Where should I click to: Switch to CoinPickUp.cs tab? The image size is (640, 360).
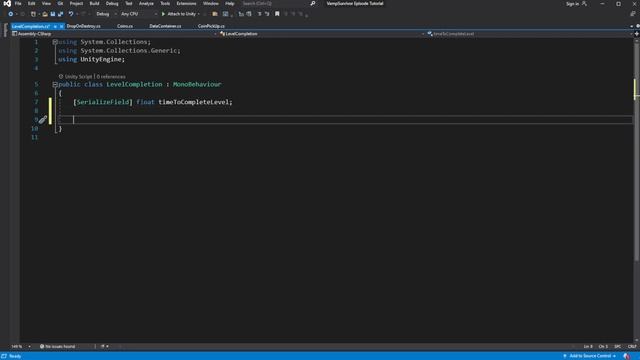click(x=211, y=26)
